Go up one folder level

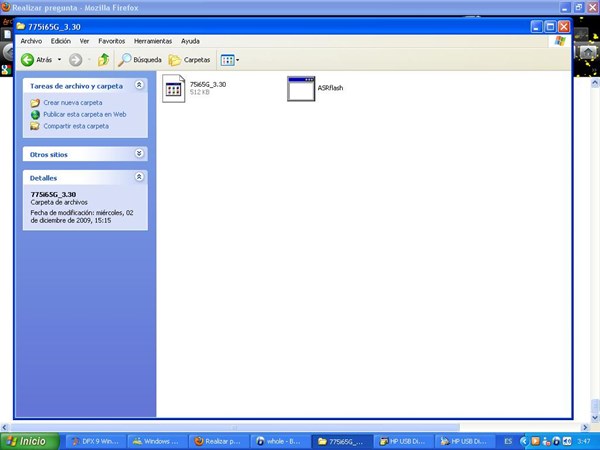pos(103,60)
